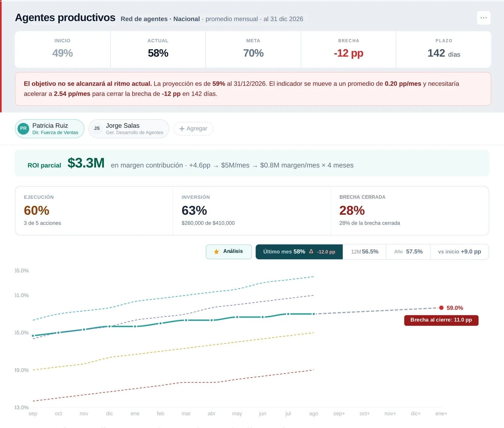Image resolution: width=504 pixels, height=428 pixels.
Task: Click the Agregar button
Action: (x=193, y=128)
